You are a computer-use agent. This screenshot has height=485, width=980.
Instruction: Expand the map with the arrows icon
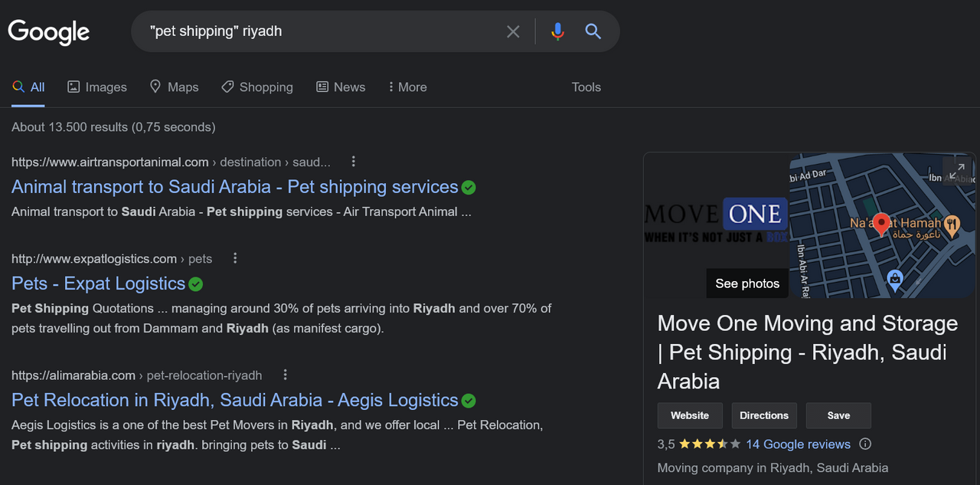click(957, 172)
